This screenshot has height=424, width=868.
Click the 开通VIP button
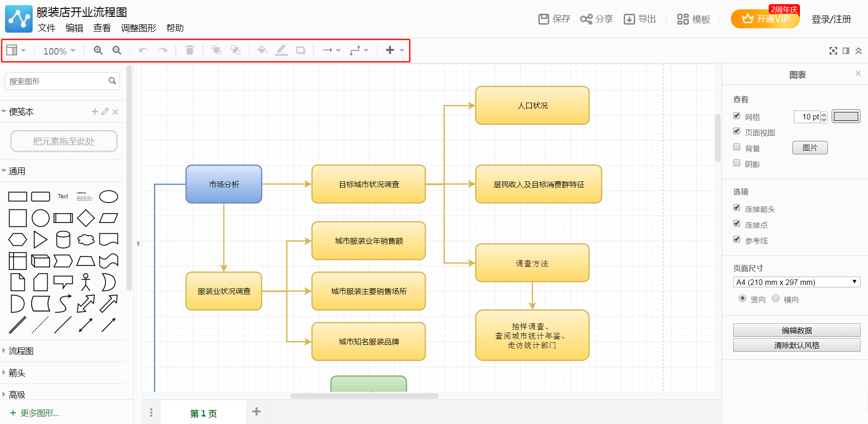(x=765, y=19)
